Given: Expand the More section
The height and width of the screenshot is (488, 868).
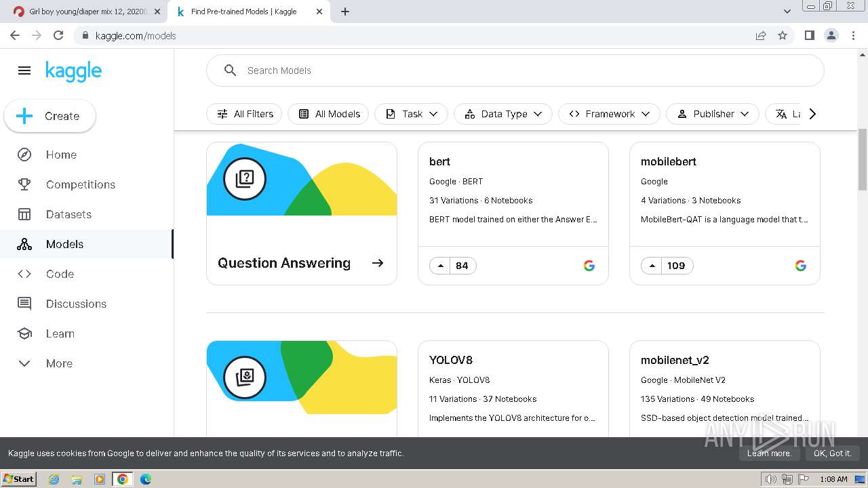Looking at the screenshot, I should [x=87, y=363].
